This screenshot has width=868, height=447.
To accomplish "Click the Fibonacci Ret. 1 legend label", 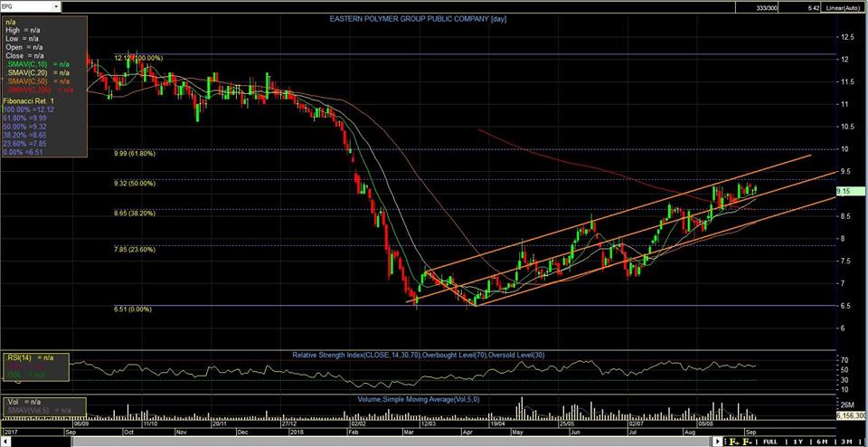I will (x=28, y=102).
